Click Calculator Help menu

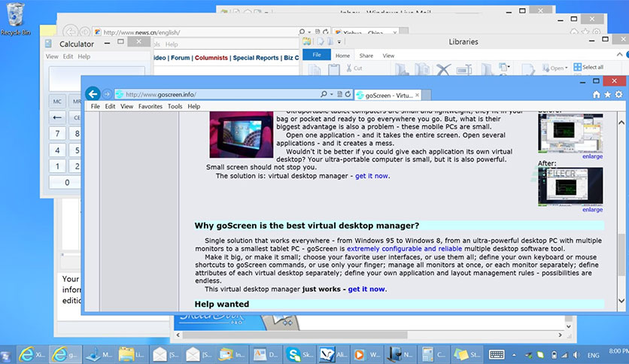click(84, 56)
